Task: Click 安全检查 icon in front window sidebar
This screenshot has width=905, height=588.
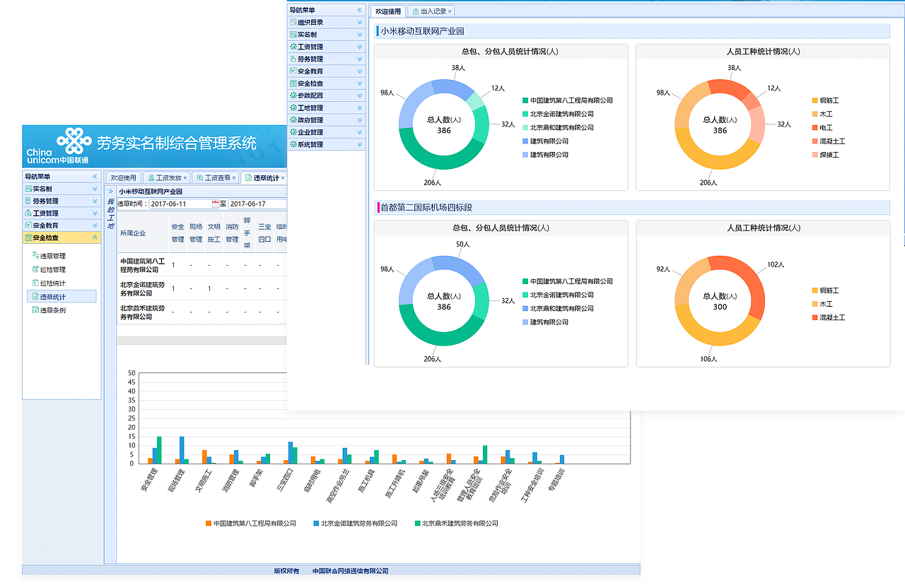Action: [293, 83]
